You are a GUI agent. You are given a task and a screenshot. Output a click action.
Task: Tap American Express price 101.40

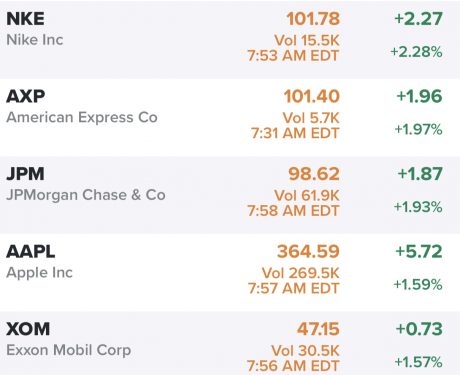[x=312, y=96]
